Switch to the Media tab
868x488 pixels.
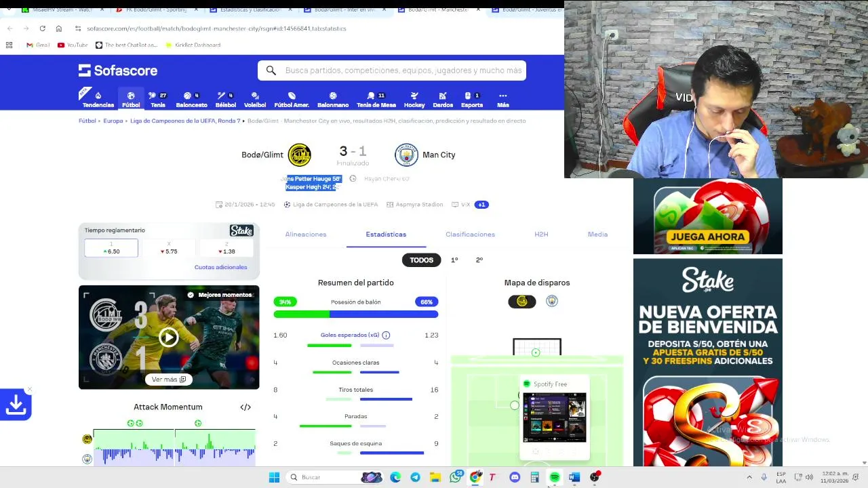[597, 235]
